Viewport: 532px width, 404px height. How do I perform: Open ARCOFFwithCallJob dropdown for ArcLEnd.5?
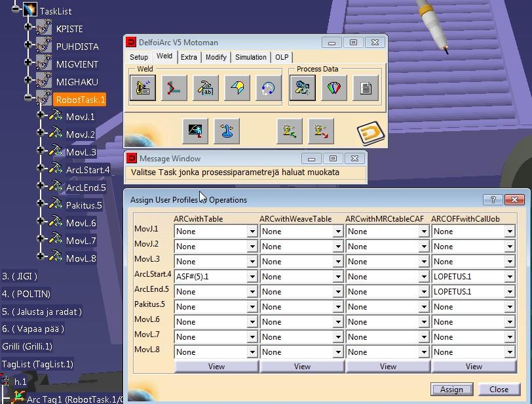click(x=510, y=292)
